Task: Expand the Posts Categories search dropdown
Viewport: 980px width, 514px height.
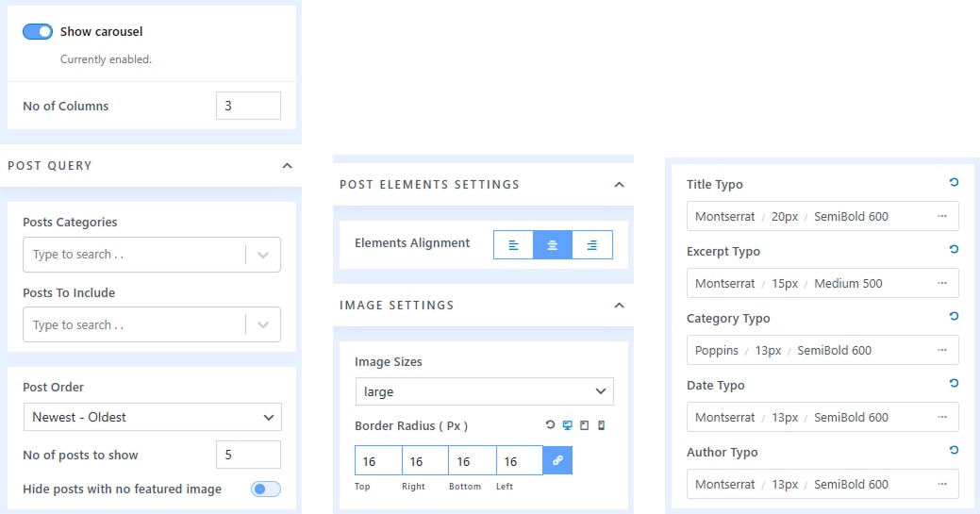Action: 263,255
